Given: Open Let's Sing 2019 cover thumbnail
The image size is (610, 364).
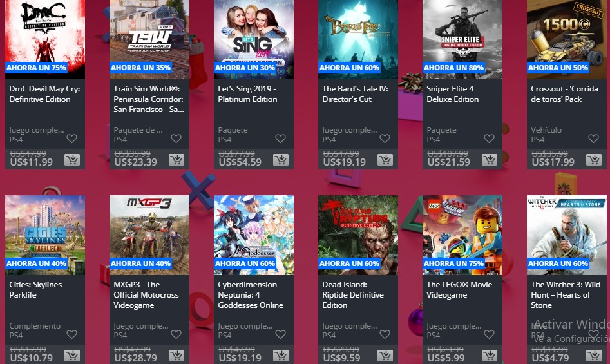Looking at the screenshot, I should tap(254, 39).
